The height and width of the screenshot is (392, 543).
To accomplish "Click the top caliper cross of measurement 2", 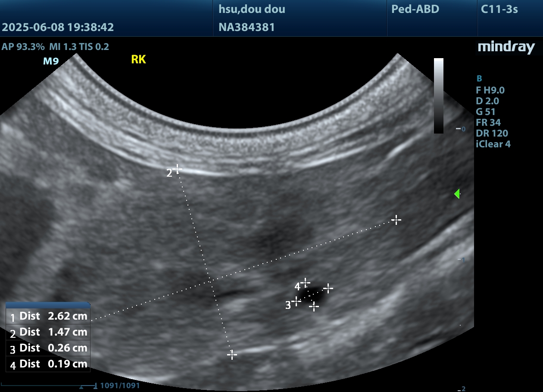I will coord(177,169).
